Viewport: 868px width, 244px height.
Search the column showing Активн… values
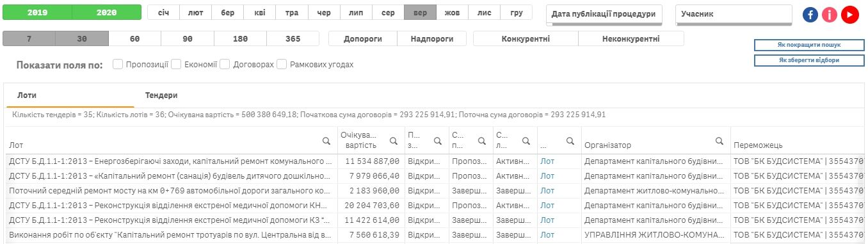pos(526,141)
